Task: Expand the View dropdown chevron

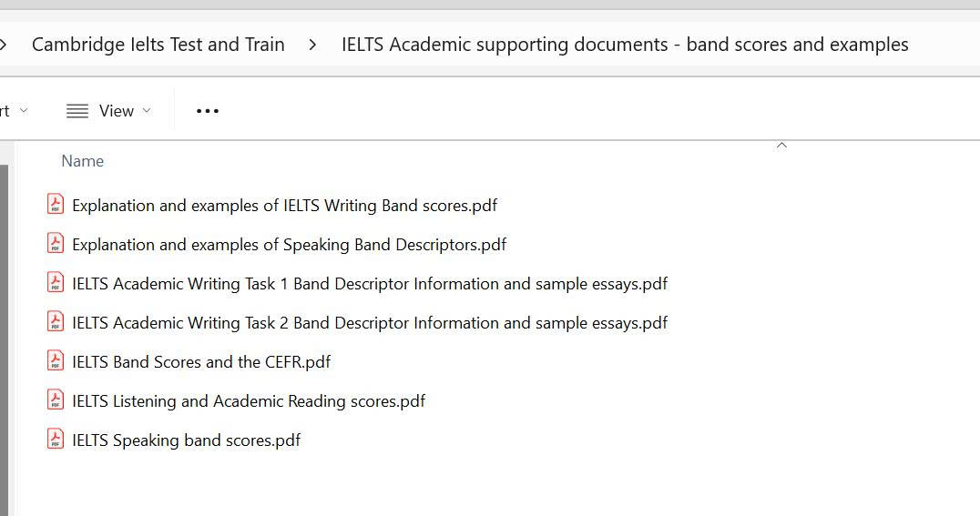Action: (x=147, y=111)
